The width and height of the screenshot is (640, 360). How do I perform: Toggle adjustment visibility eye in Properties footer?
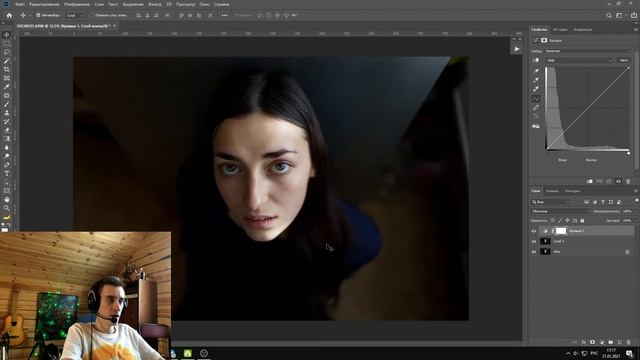pos(618,181)
